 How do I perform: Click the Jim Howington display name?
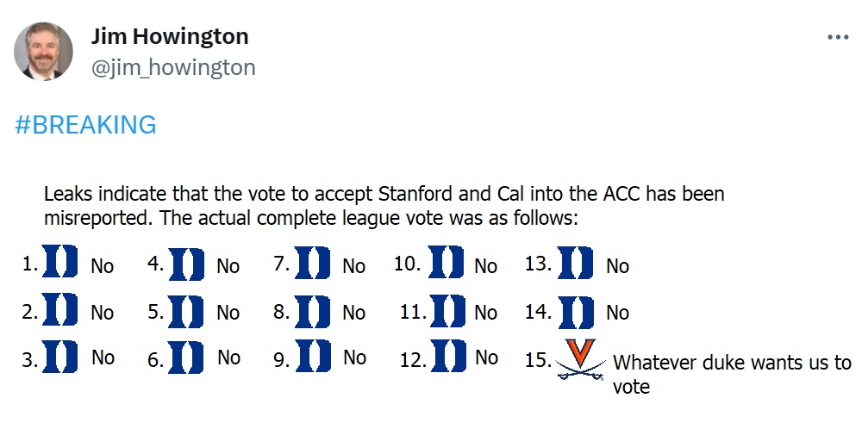(170, 36)
